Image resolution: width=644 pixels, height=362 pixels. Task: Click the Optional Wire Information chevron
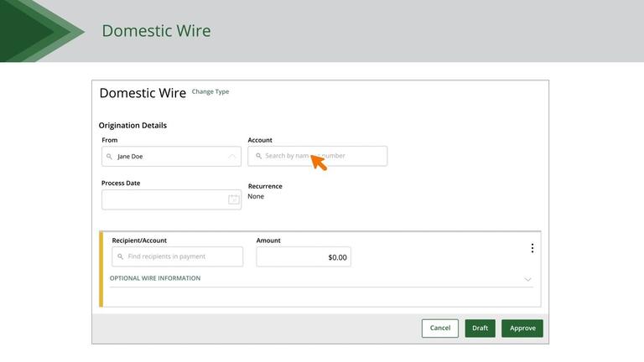click(527, 279)
